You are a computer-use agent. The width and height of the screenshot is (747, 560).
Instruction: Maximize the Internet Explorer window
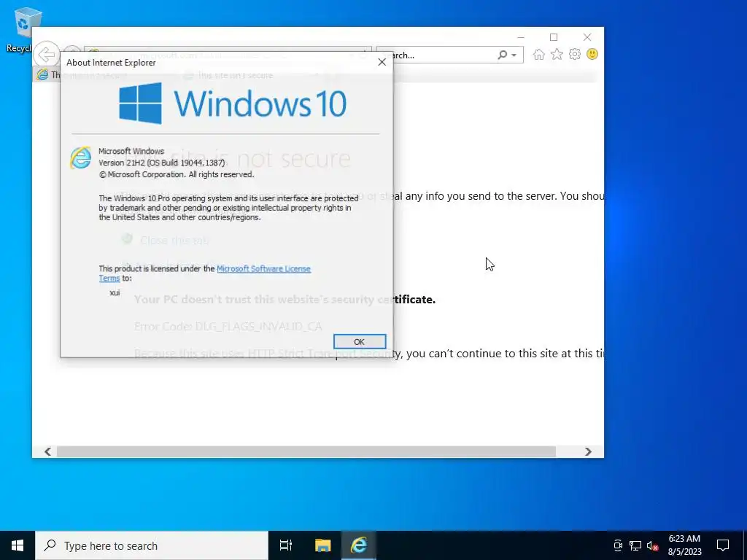tap(554, 37)
